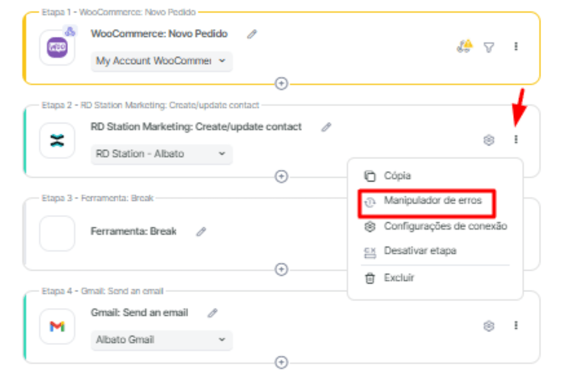This screenshot has width=566, height=392.
Task: Click the Etapa 3 - Ferramenta: Break header label
Action: 98,198
